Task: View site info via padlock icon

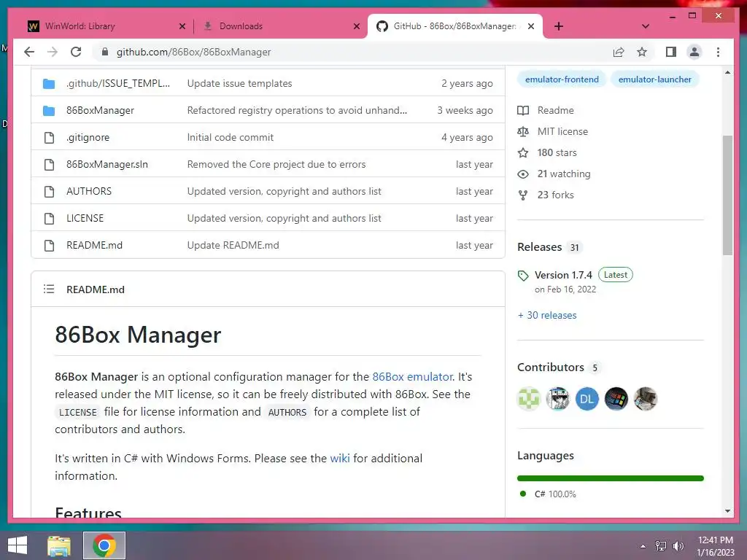Action: tap(105, 52)
